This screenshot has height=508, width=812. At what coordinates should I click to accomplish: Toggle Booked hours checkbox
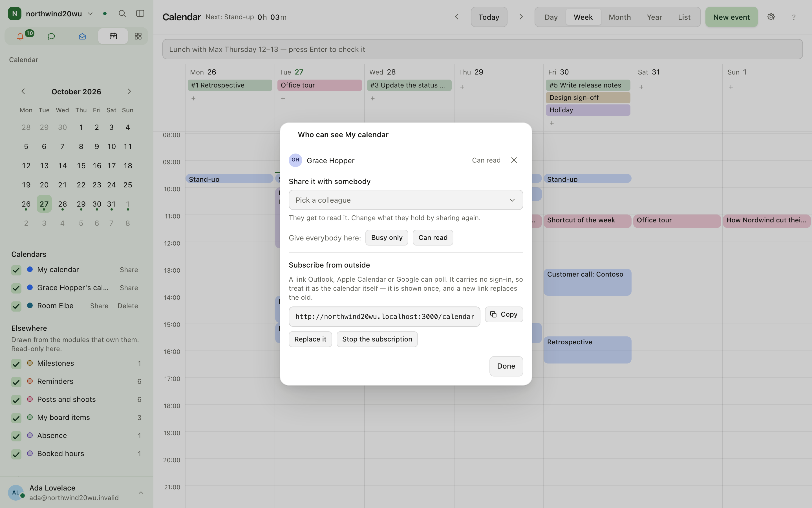(x=16, y=454)
